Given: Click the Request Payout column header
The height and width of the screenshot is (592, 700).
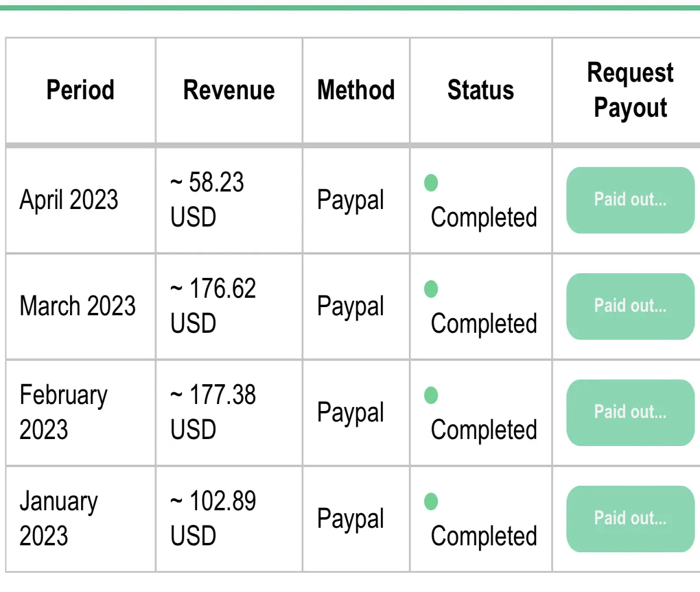Looking at the screenshot, I should (630, 90).
